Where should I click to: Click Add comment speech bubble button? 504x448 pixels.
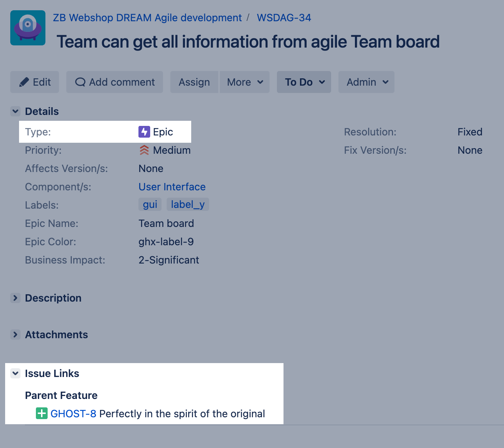pyautogui.click(x=115, y=82)
